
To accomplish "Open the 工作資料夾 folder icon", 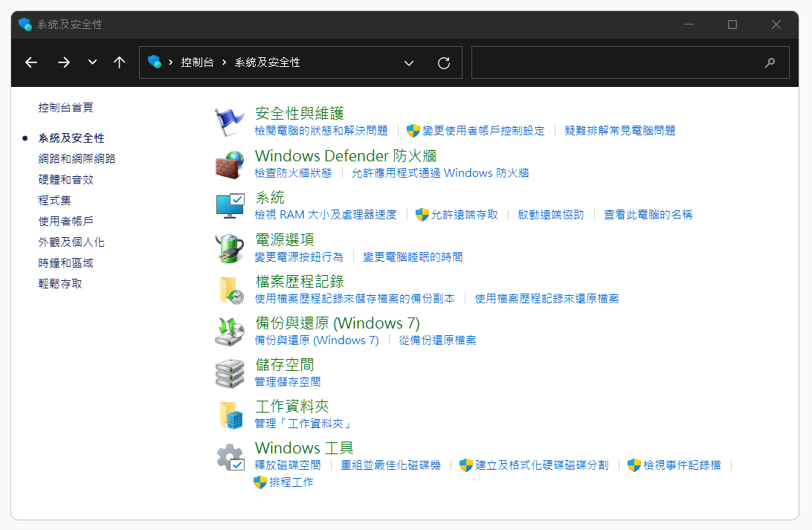I will [x=231, y=415].
